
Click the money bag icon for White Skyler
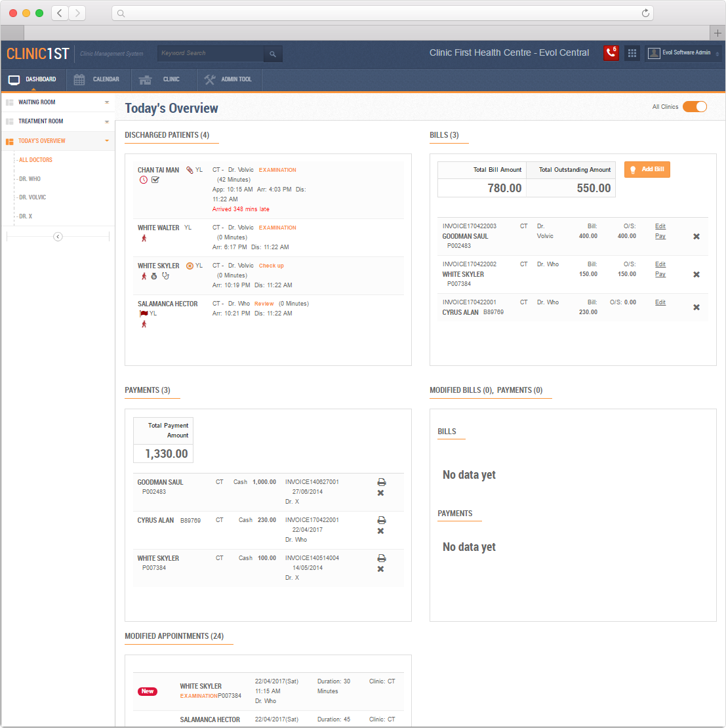pyautogui.click(x=155, y=276)
